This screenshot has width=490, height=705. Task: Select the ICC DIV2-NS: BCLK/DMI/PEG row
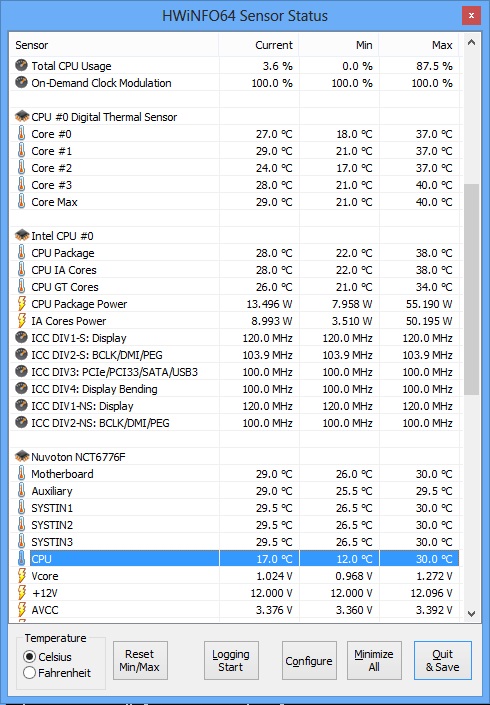(235, 423)
